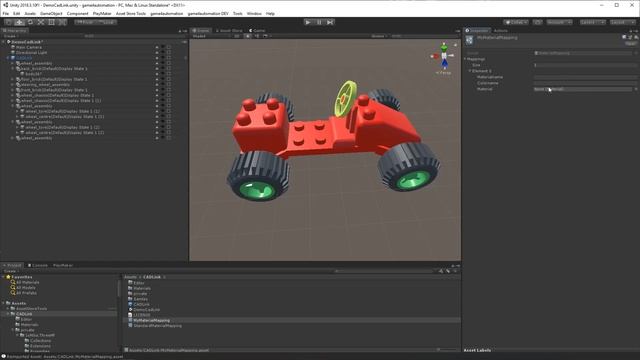Image resolution: width=640 pixels, height=360 pixels.
Task: Click the Play button
Action: pos(308,22)
